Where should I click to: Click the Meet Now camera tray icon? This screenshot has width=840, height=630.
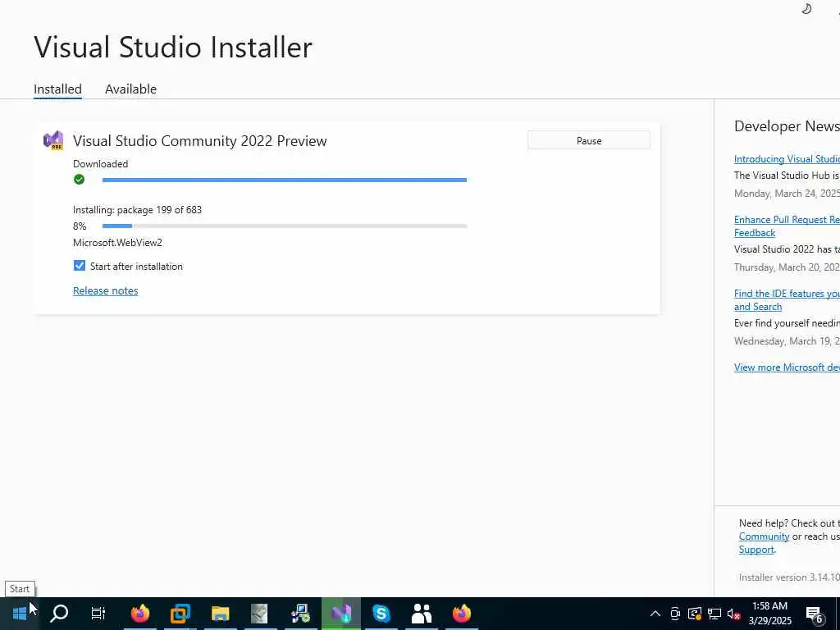tap(675, 614)
